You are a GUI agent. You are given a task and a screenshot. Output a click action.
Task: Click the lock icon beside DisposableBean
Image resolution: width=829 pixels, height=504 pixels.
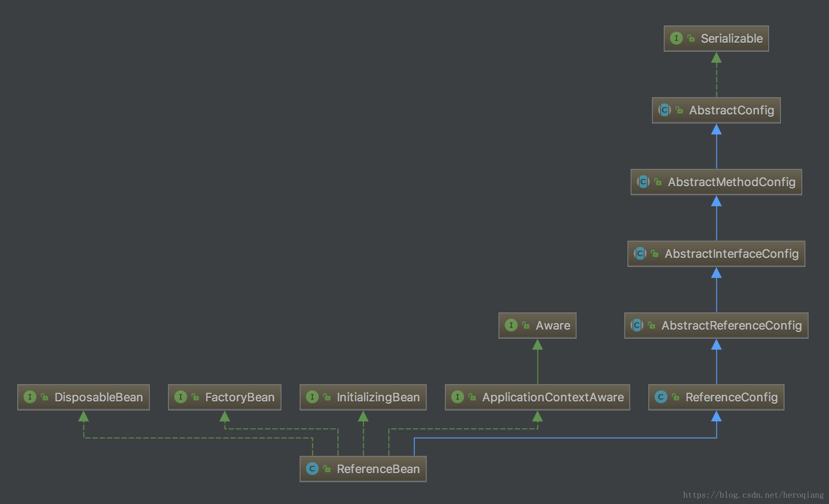coord(44,397)
